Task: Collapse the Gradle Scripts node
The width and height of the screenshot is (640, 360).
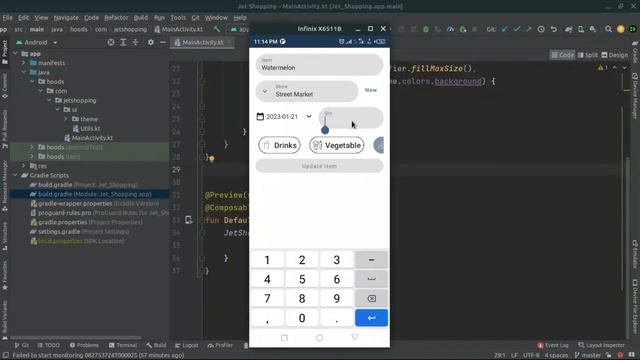Action: click(x=16, y=175)
